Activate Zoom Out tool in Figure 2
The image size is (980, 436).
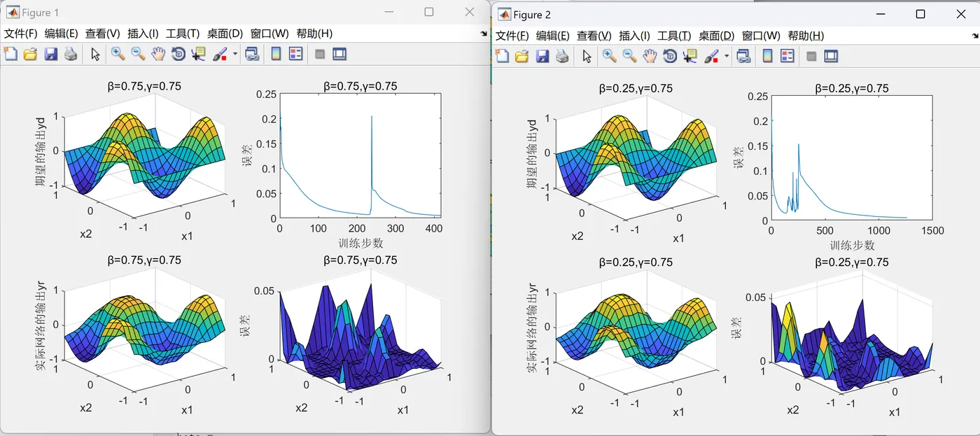click(629, 56)
